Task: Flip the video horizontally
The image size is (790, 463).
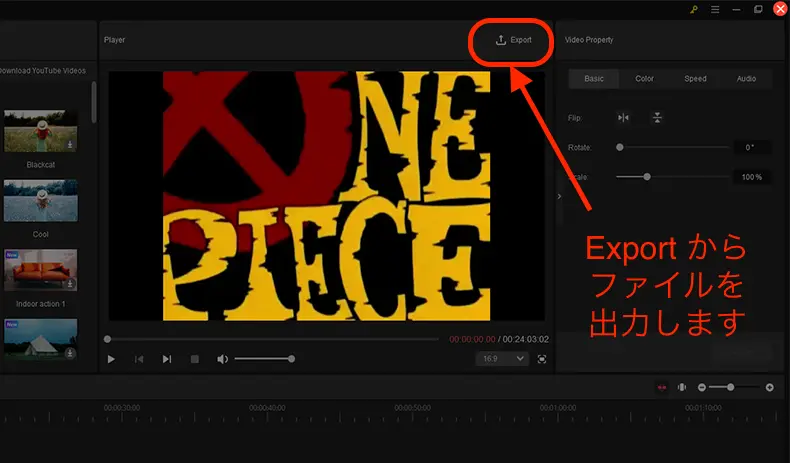Action: [623, 117]
